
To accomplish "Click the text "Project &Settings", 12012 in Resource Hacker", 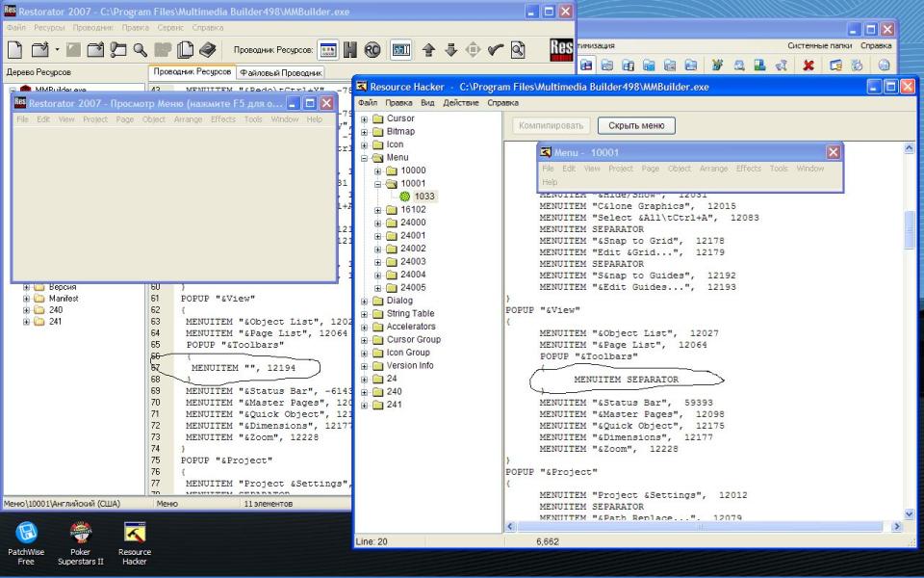I will [670, 495].
